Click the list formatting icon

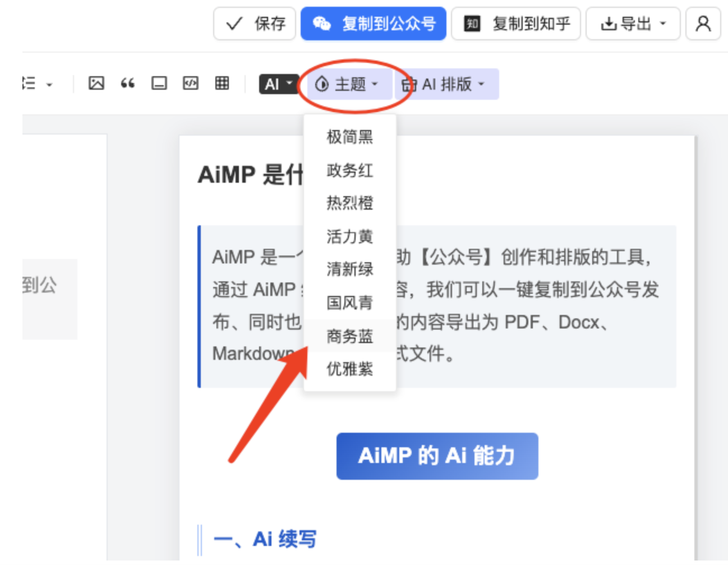click(29, 84)
